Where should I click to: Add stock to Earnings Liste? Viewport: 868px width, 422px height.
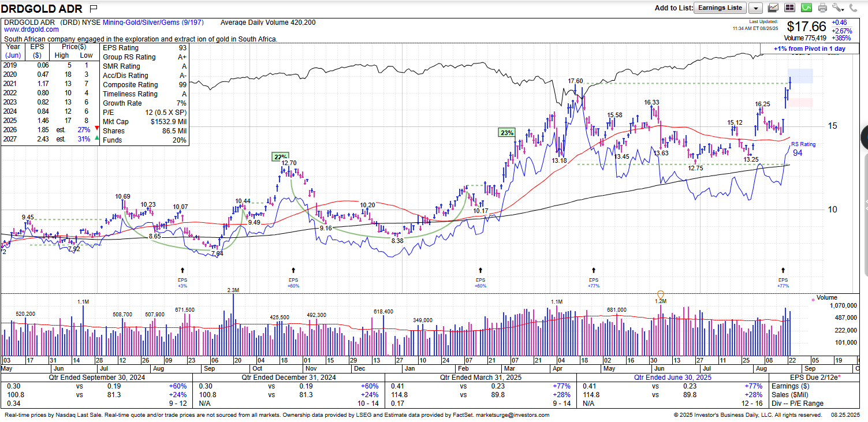coord(720,8)
